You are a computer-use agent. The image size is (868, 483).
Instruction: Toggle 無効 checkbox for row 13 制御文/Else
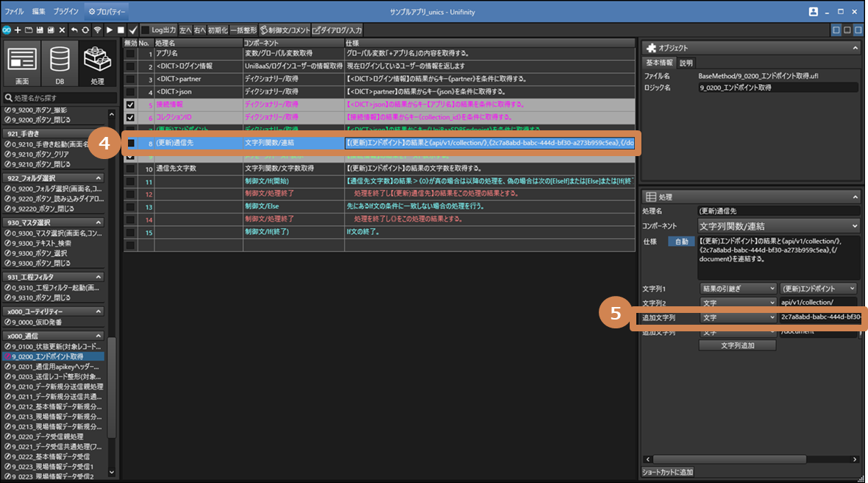pyautogui.click(x=130, y=207)
